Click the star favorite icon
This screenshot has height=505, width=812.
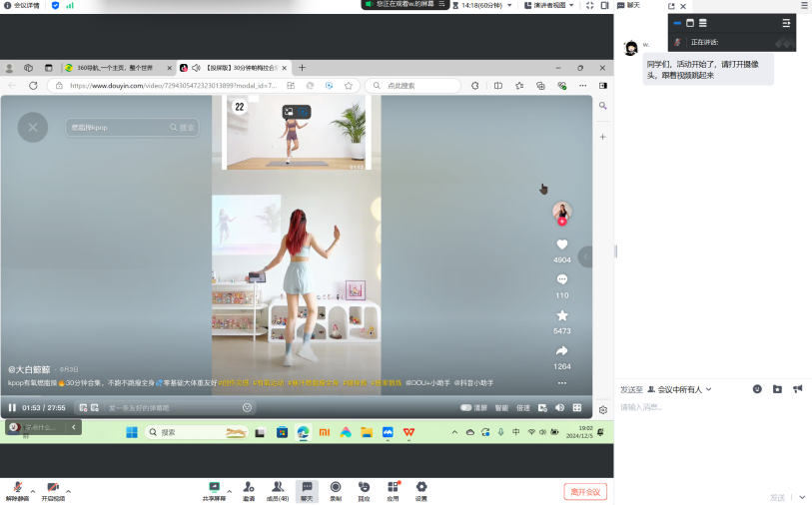561,315
